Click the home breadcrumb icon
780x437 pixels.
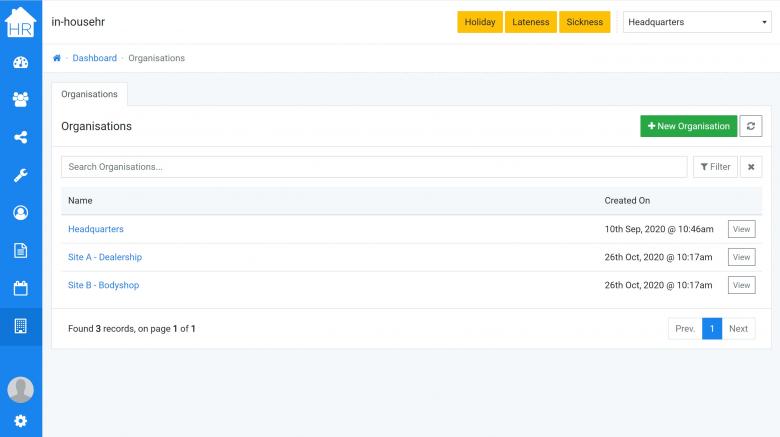(x=57, y=58)
